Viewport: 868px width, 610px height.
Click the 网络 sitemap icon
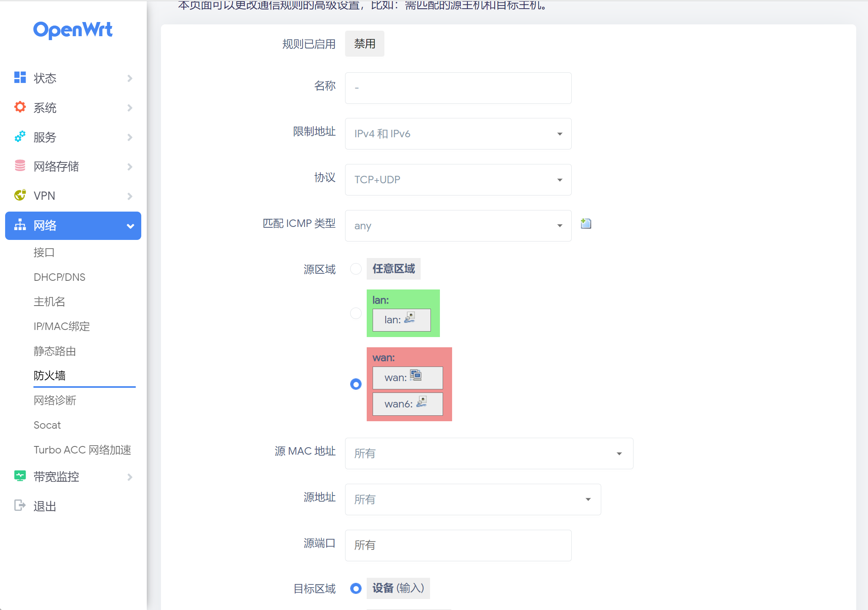(20, 225)
